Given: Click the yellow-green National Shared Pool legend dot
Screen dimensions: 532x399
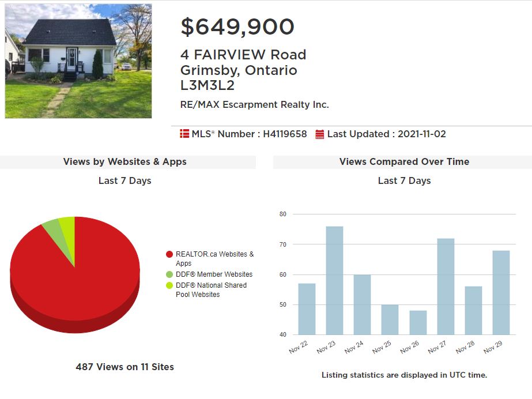Looking at the screenshot, I should [x=169, y=285].
